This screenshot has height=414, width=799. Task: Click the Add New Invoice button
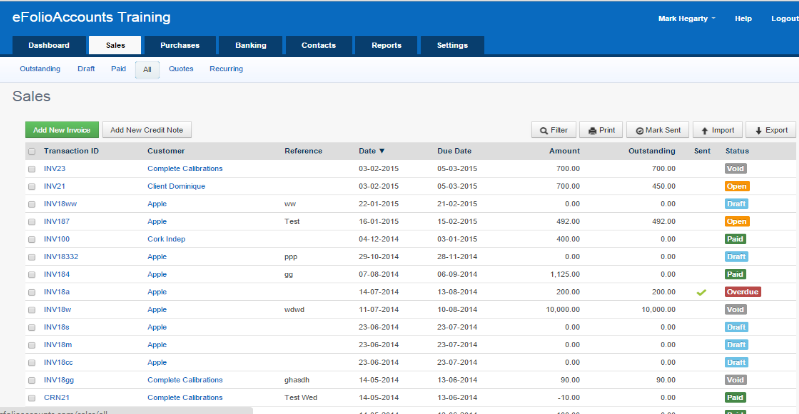coord(62,130)
